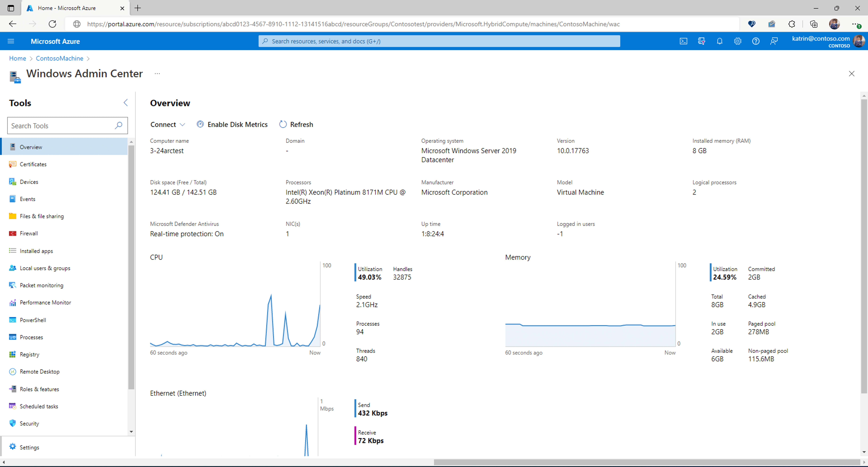Open the Azure portal hamburger menu

[11, 41]
